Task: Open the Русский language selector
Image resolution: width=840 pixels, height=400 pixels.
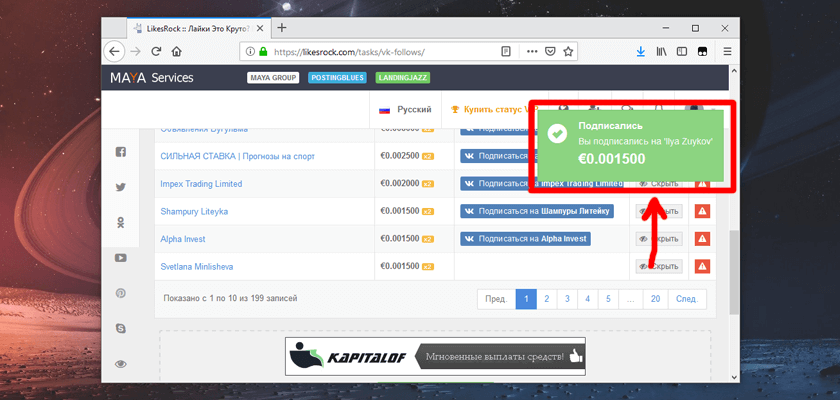Action: (405, 109)
